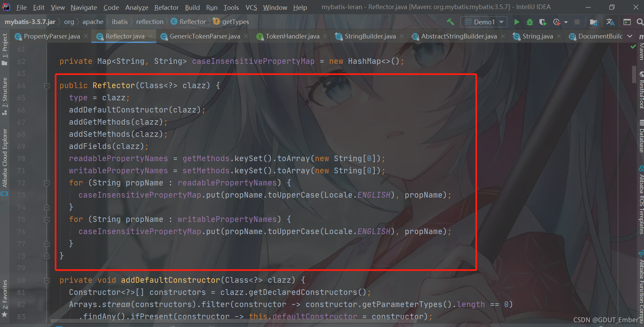Switch to AbstractStringBuilder.java tab
Image resolution: width=644 pixels, height=327 pixels.
pyautogui.click(x=459, y=36)
